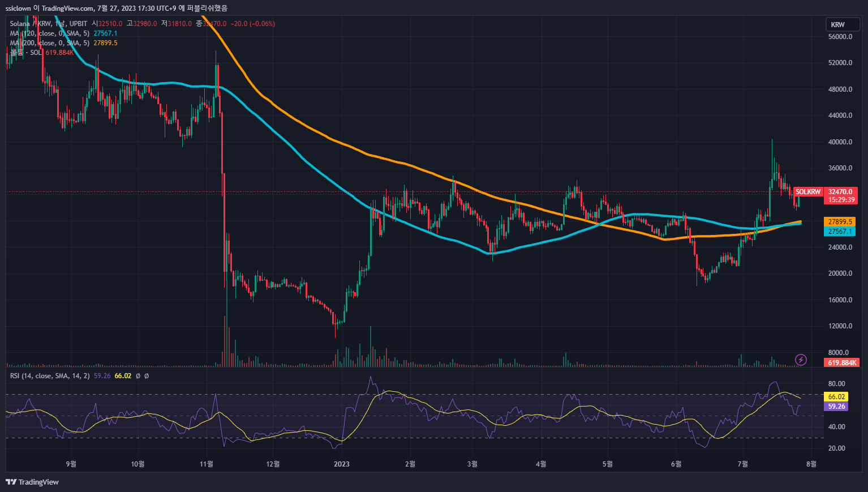Click the 80.00 RSI axis tick
This screenshot has height=492, width=868.
[x=837, y=384]
